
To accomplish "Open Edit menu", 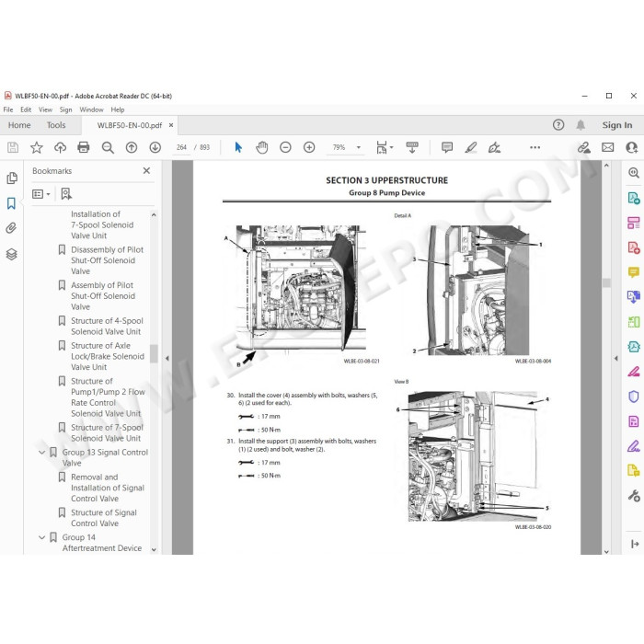I will pos(26,109).
